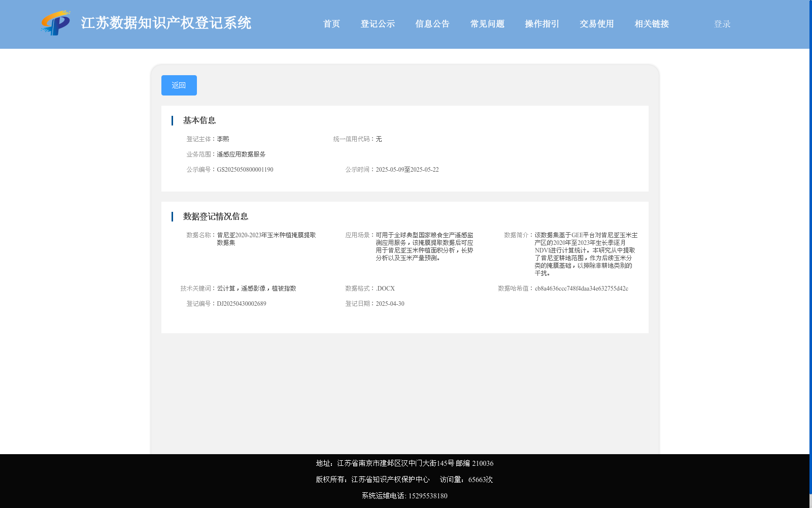Select the hash value cb8a4636ccc748f4daa34e632755d42c
Viewport: 812px width, 508px height.
point(582,289)
